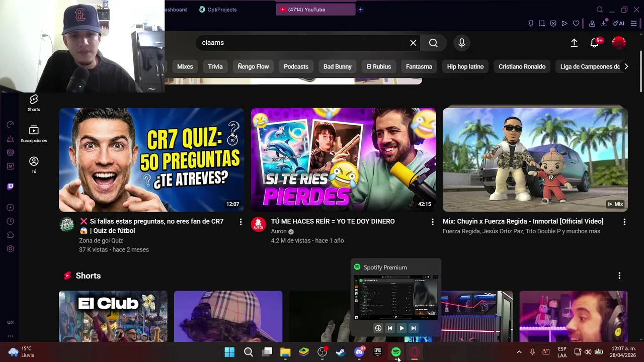Image resolution: width=644 pixels, height=362 pixels.
Task: Take a snapshot with Opera toolbar icon
Action: (542, 23)
